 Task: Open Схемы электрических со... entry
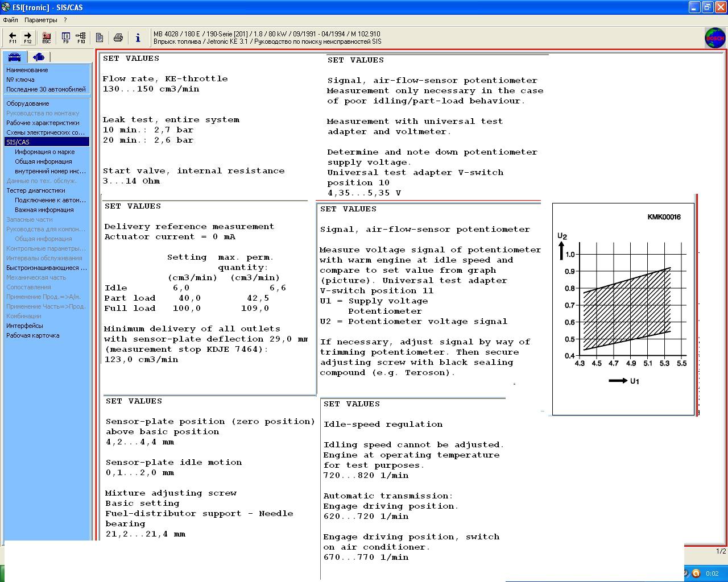click(45, 132)
